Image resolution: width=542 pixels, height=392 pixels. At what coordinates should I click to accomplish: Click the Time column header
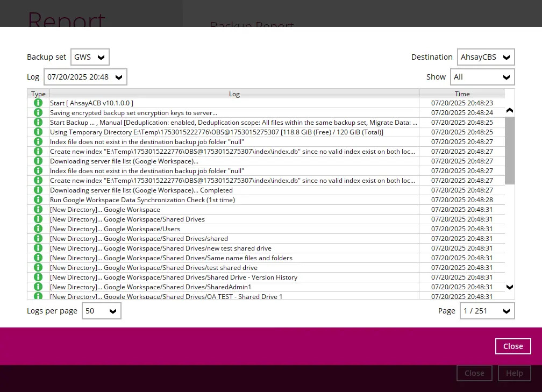coord(462,94)
